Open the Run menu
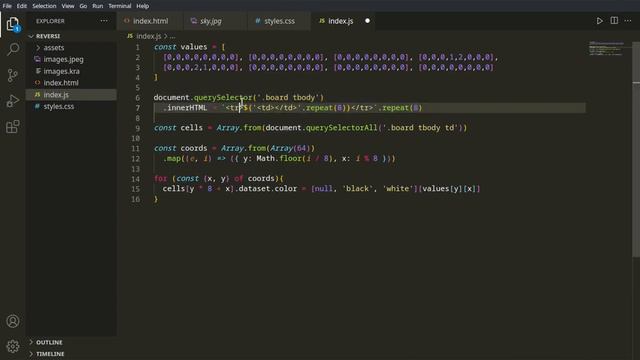This screenshot has width=640, height=360. point(98,6)
